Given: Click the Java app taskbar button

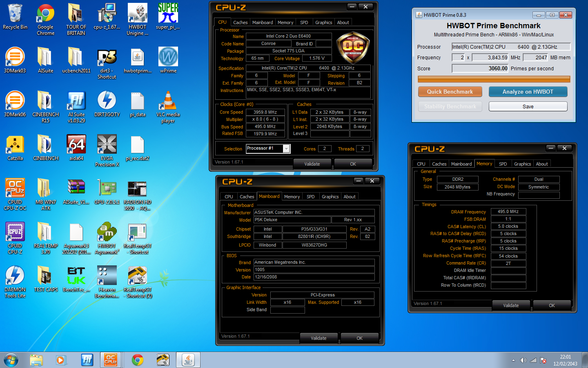Looking at the screenshot, I should coord(188,360).
